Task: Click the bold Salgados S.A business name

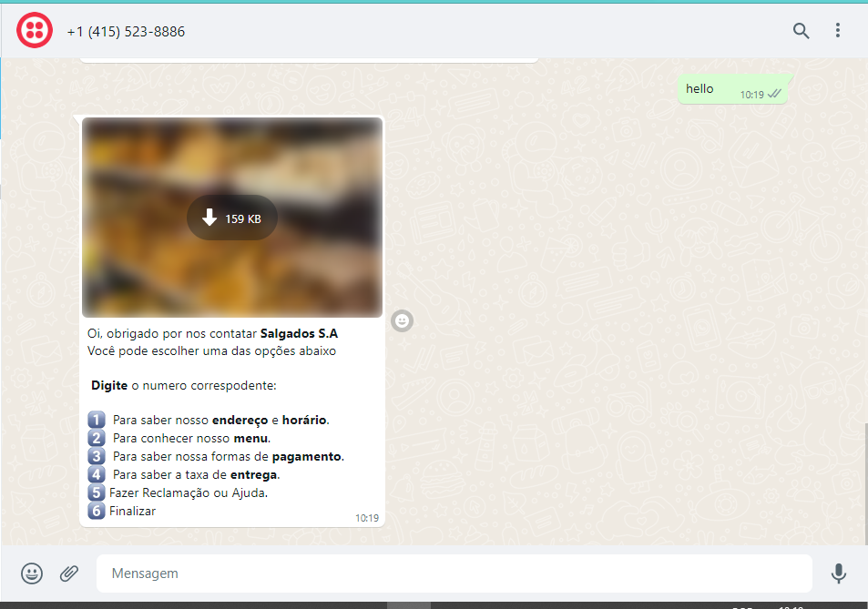Action: [x=300, y=333]
